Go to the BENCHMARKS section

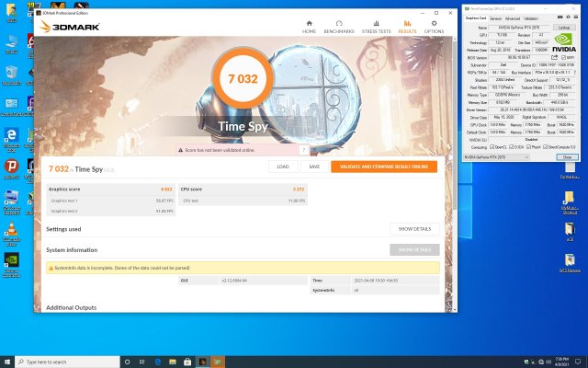point(338,27)
